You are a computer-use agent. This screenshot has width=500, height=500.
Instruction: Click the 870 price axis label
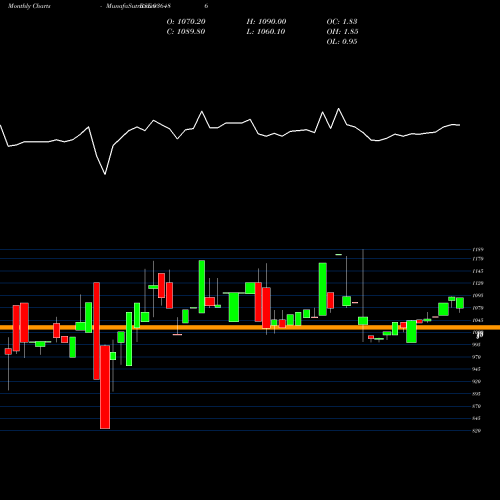tap(477, 406)
